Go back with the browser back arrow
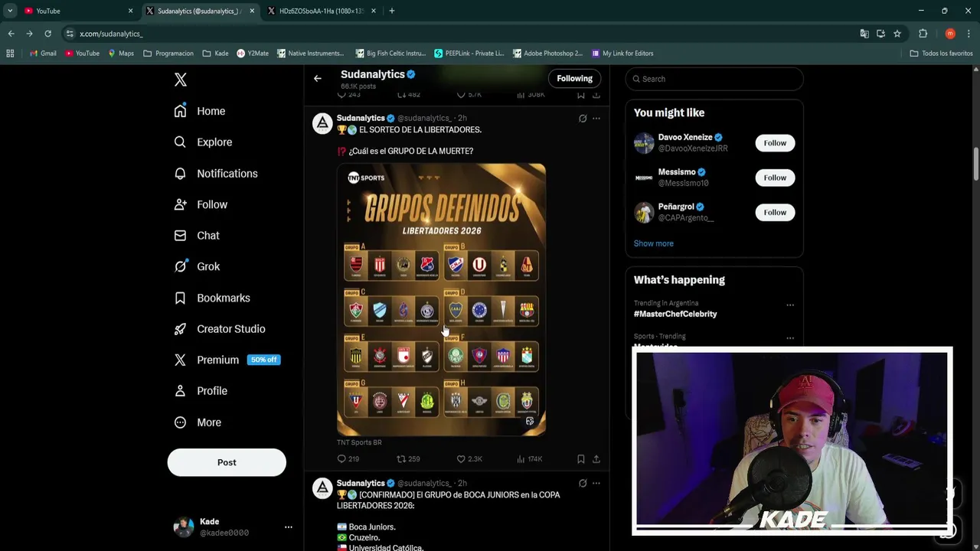This screenshot has height=551, width=980. tap(11, 34)
